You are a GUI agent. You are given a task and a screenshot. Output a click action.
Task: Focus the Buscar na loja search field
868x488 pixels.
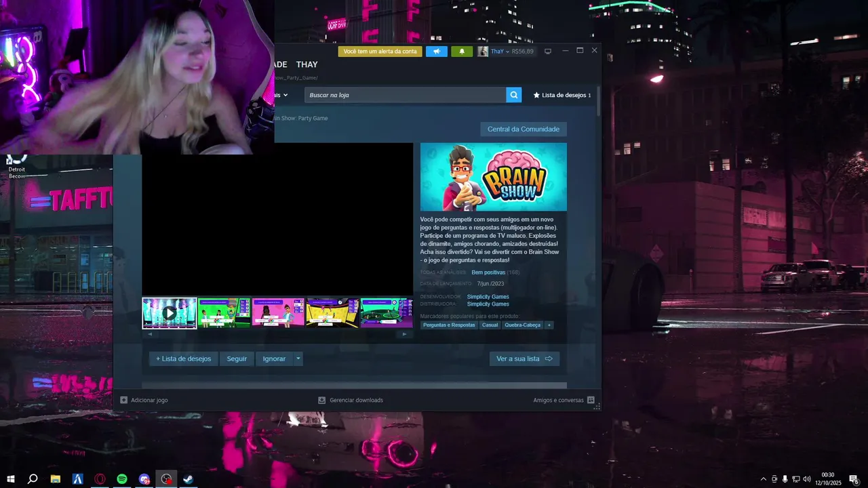click(x=405, y=95)
